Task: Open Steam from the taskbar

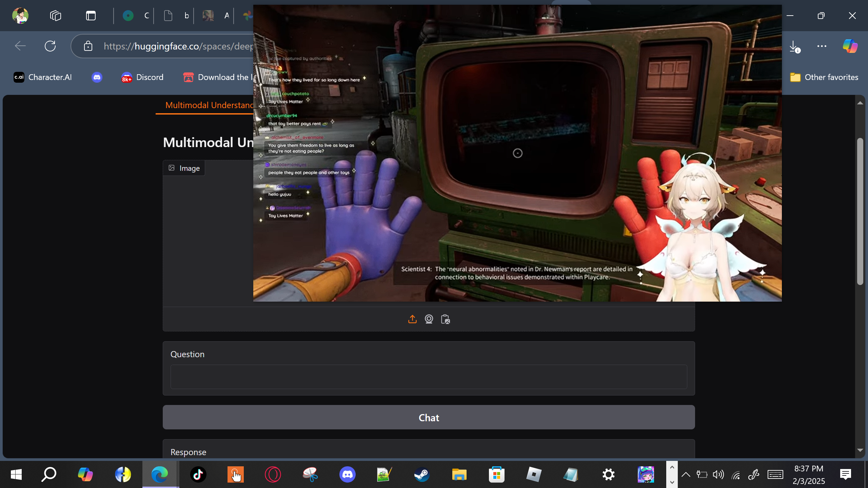Action: click(x=422, y=474)
